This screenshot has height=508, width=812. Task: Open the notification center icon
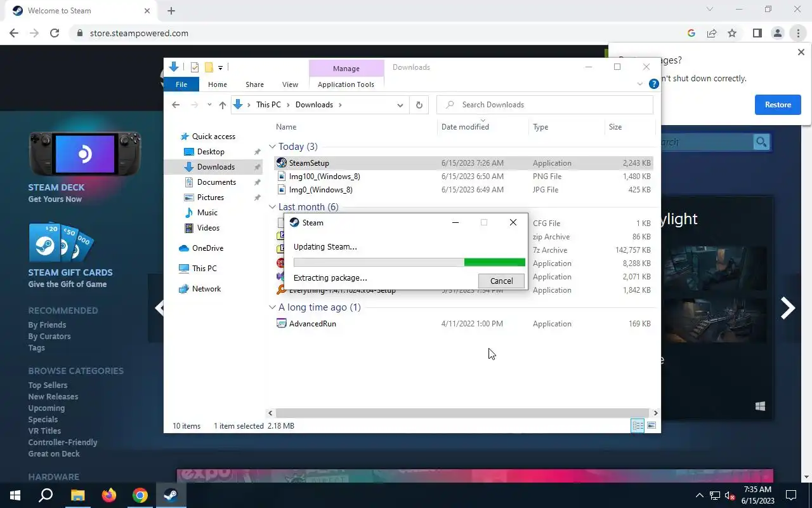pyautogui.click(x=791, y=495)
